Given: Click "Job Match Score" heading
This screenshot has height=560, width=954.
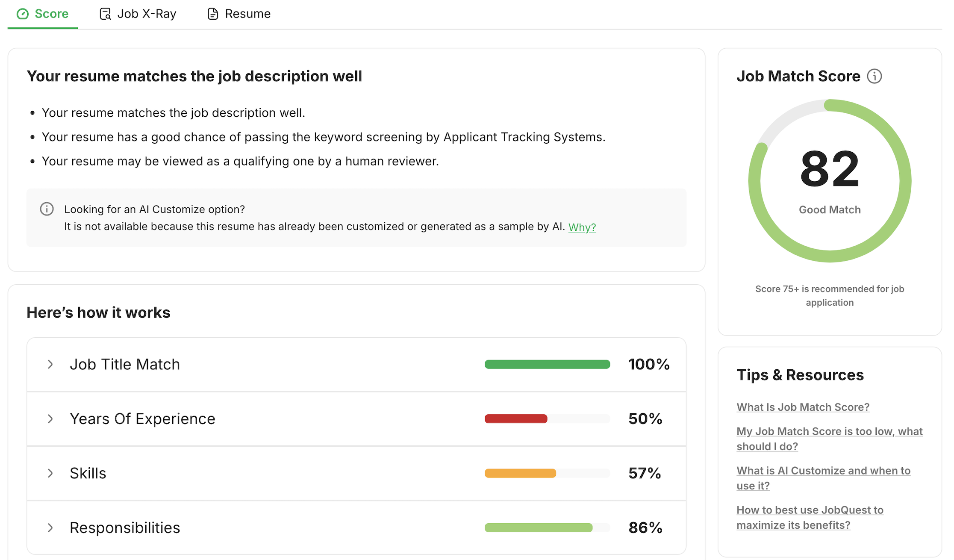Looking at the screenshot, I should 798,76.
